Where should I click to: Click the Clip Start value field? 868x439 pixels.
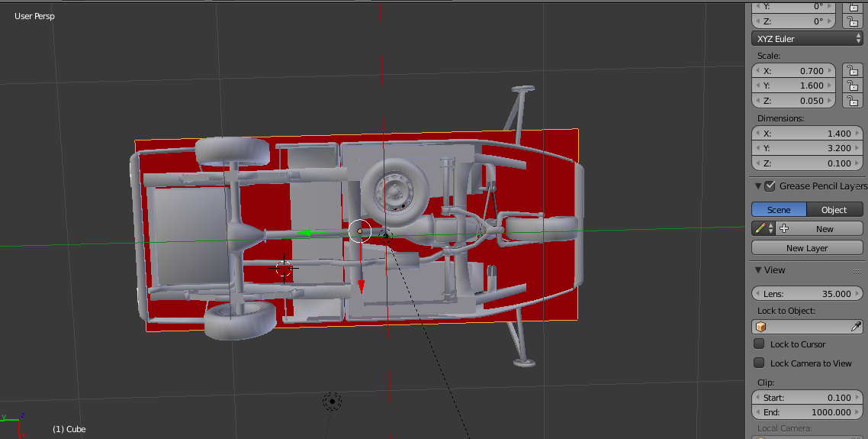(x=807, y=398)
